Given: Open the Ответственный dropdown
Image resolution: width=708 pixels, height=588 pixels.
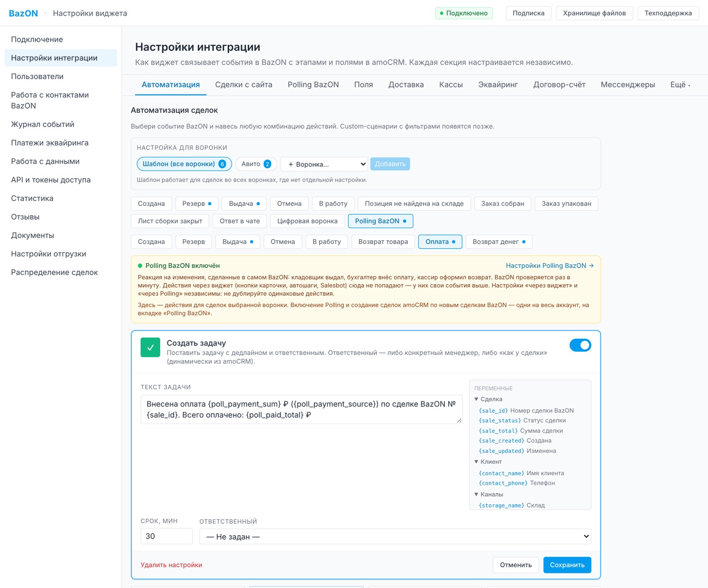Looking at the screenshot, I should click(x=395, y=536).
